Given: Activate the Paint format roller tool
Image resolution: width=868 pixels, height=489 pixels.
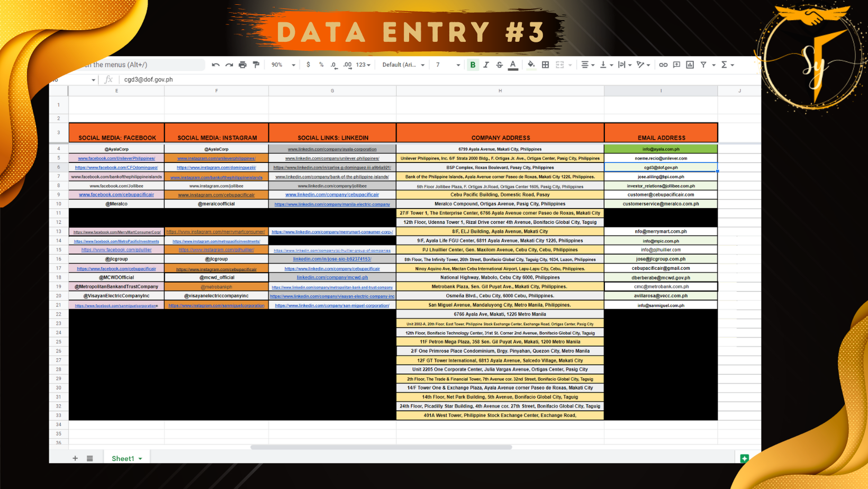Looking at the screenshot, I should [256, 65].
